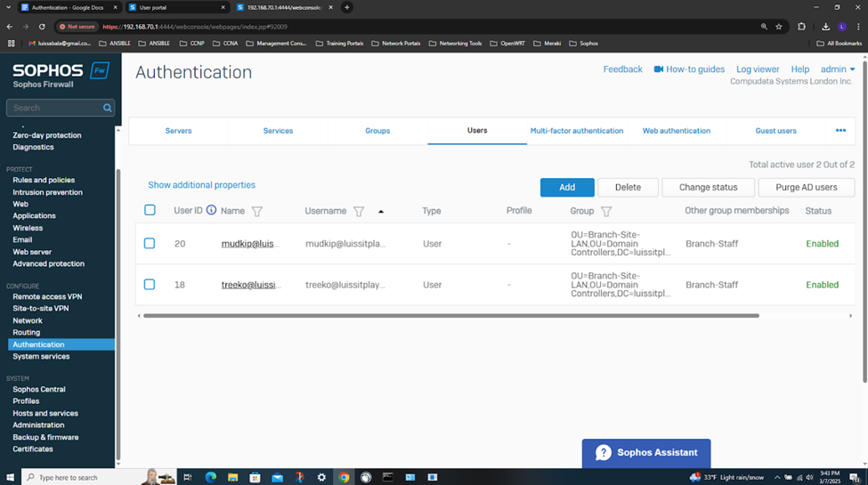Open Guest users tab
The width and height of the screenshot is (868, 485).
pos(776,131)
